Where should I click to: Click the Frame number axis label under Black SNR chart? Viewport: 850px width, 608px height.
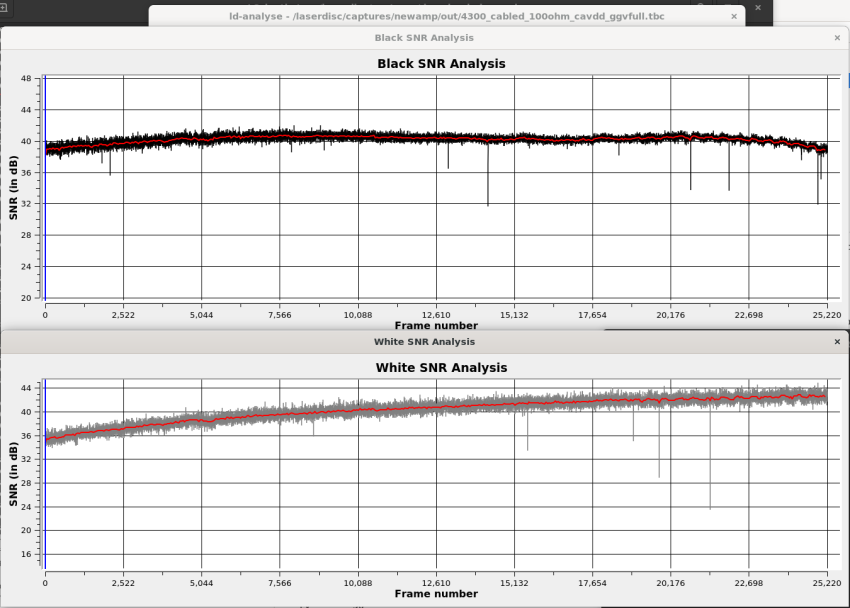[436, 325]
